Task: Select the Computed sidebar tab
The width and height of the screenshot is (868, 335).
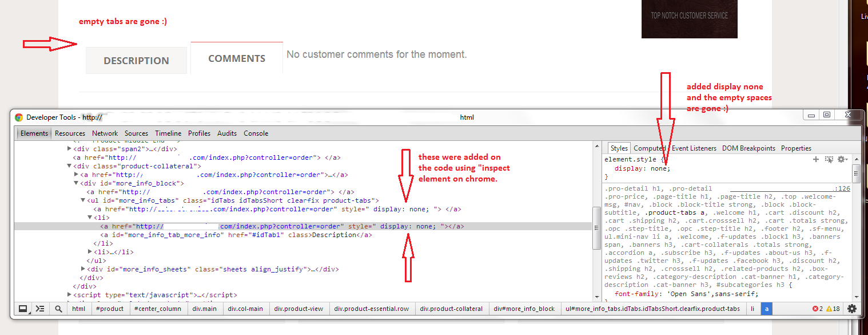Action: point(650,148)
